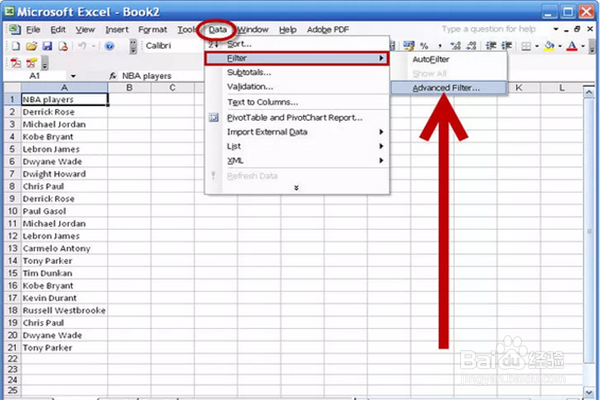Viewport: 600px width, 400px height.
Task: Select Text to Columns... menu entry
Action: [297, 102]
